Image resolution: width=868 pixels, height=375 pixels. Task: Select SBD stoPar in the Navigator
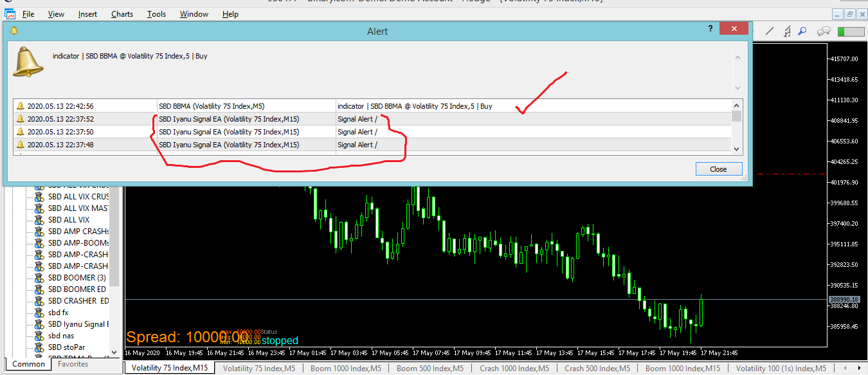pos(66,347)
